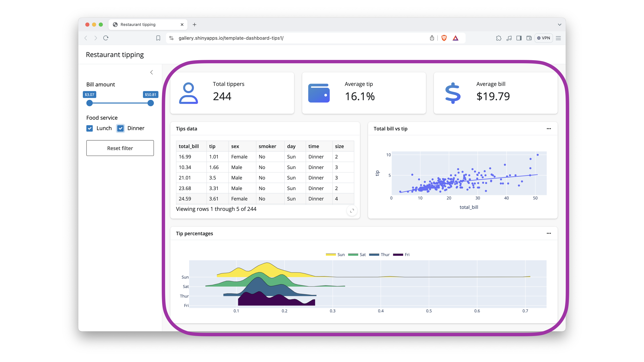Open the VPN button in toolbar
644x362 pixels.
(x=543, y=38)
